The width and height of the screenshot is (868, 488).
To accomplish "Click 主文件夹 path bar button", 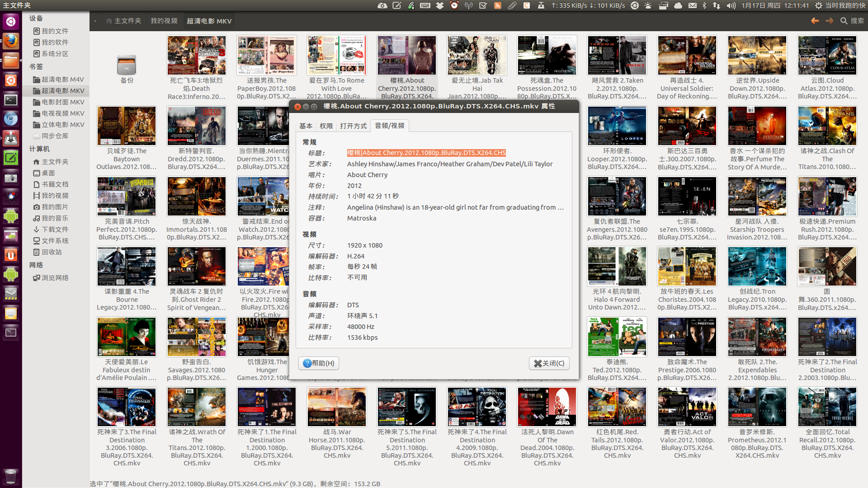I will (x=123, y=21).
